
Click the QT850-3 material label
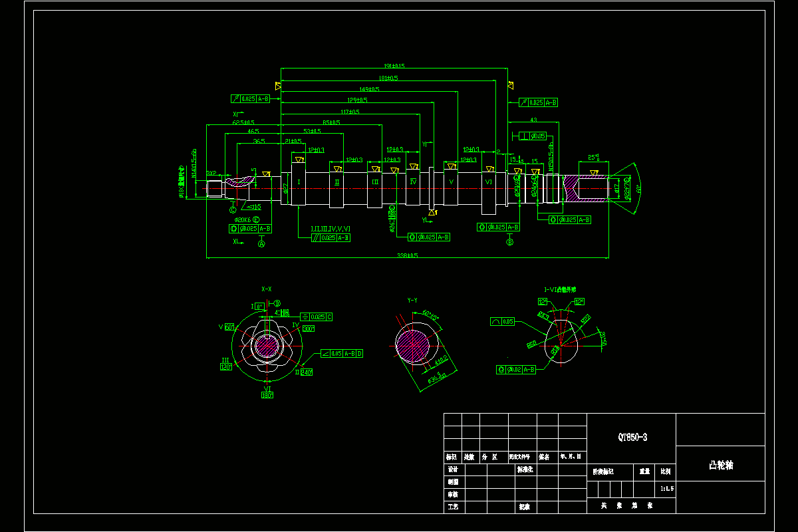[x=632, y=437]
